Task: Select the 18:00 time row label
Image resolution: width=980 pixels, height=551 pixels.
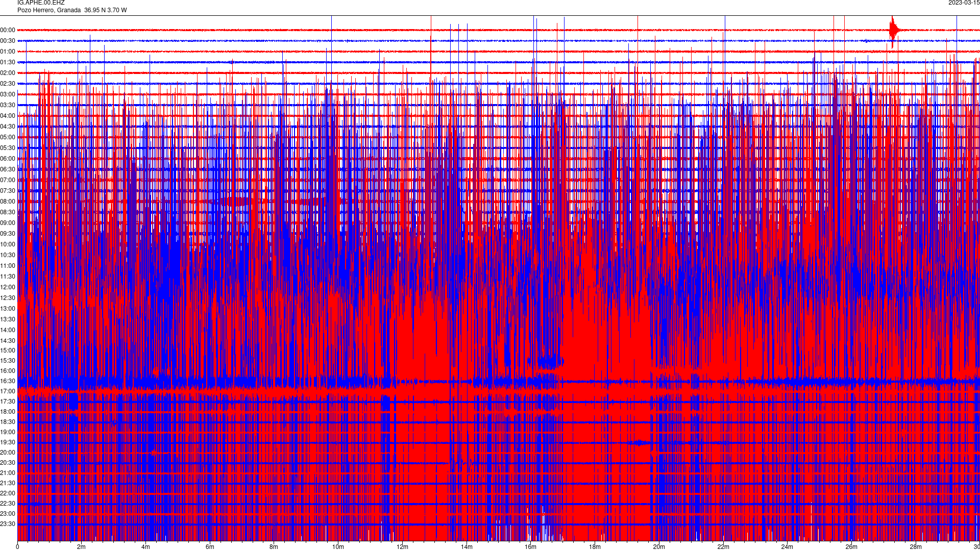Action: 8,412
